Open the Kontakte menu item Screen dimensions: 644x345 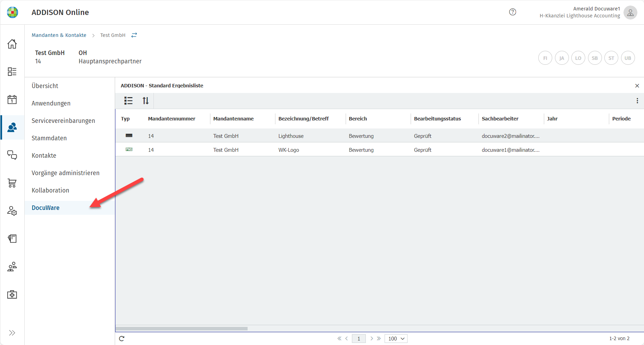point(44,156)
